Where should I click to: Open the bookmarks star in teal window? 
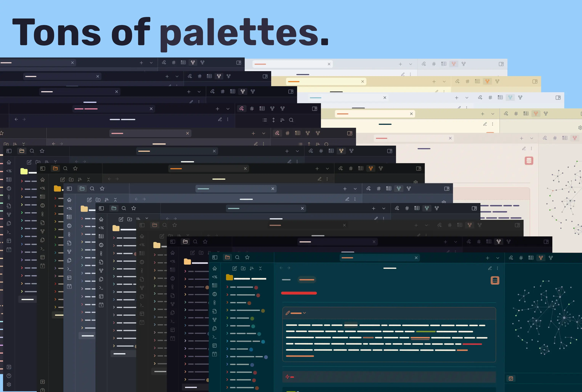coord(247,257)
